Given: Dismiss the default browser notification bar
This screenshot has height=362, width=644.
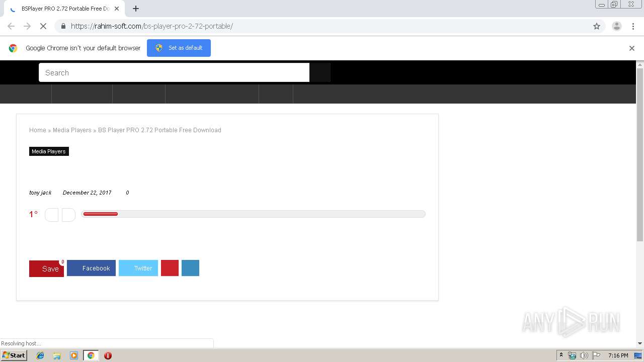Looking at the screenshot, I should [632, 48].
